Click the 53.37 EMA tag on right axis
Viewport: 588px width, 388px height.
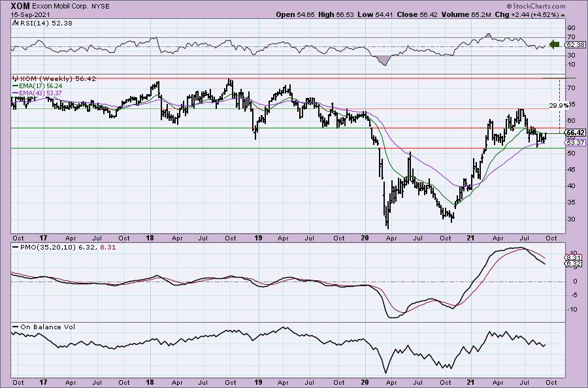pos(576,143)
